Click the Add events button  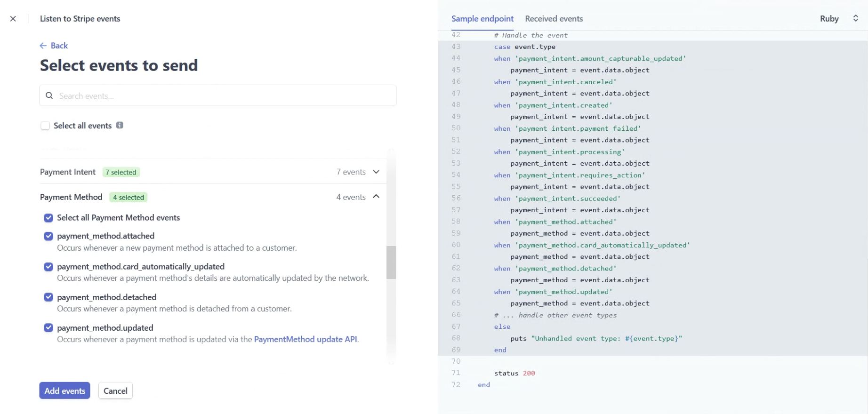coord(65,390)
